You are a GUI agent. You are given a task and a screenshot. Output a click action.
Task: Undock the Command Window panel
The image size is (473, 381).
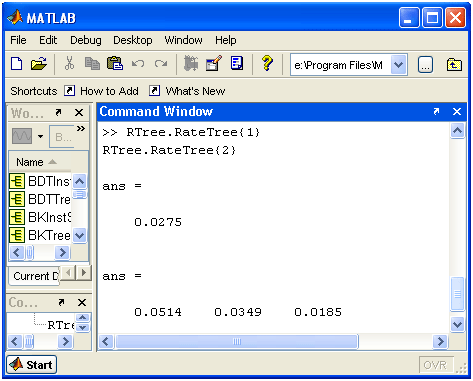[x=436, y=111]
